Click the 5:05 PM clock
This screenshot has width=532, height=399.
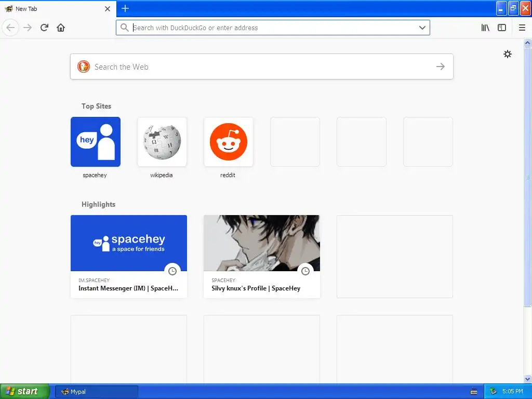click(x=513, y=392)
